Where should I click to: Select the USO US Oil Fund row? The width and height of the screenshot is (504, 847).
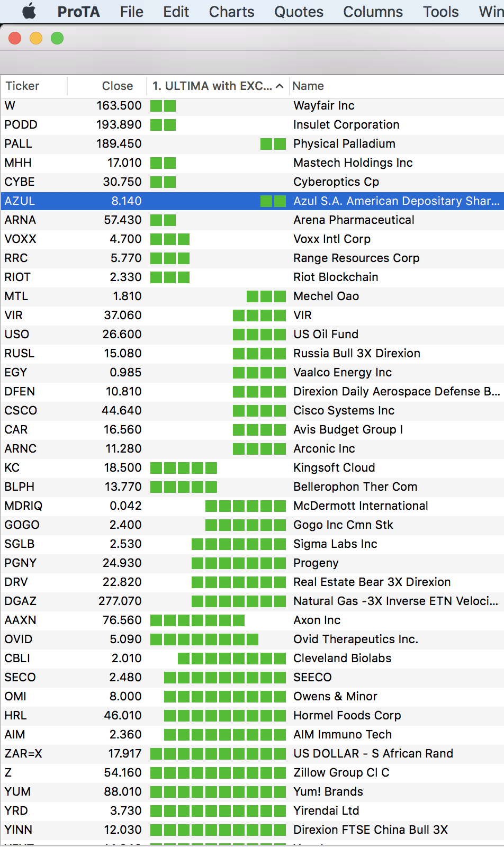[252, 335]
